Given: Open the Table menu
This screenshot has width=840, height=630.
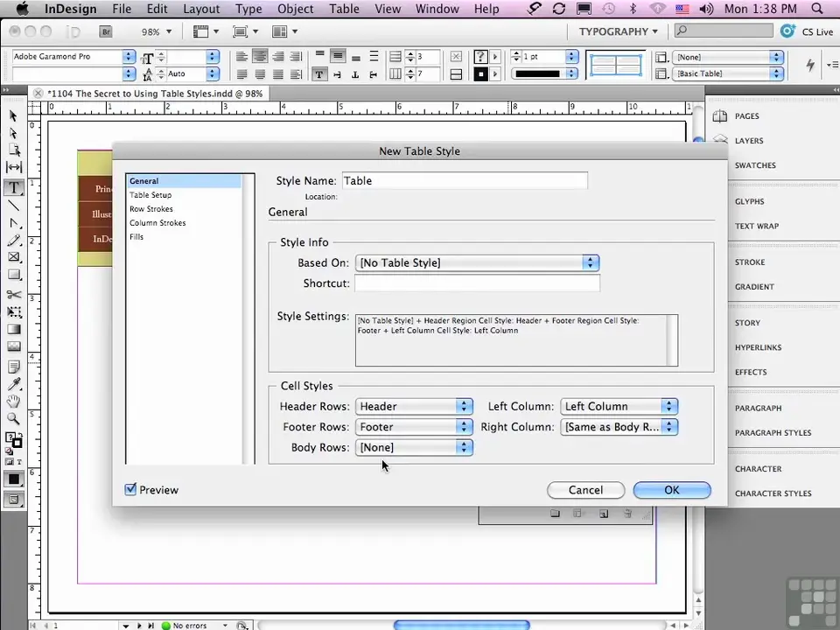Looking at the screenshot, I should coord(344,9).
